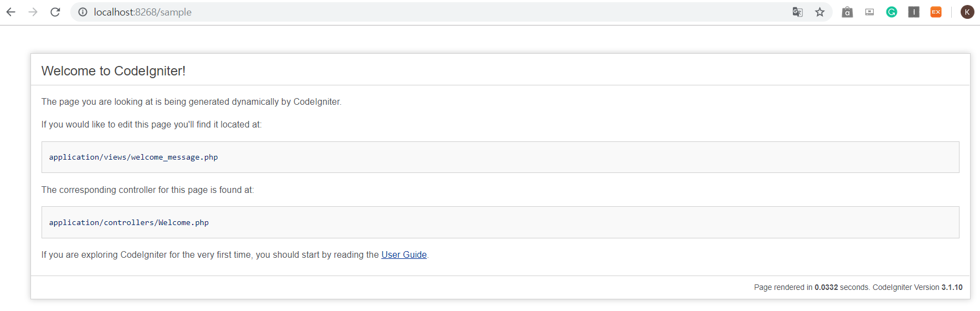Viewport: 980px width, 311px height.
Task: Open the Google Translate page icon
Action: 797,12
